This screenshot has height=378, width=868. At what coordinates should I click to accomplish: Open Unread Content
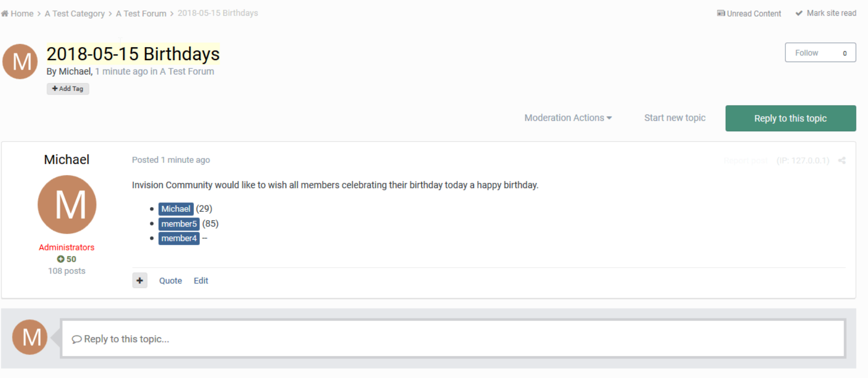click(x=749, y=14)
